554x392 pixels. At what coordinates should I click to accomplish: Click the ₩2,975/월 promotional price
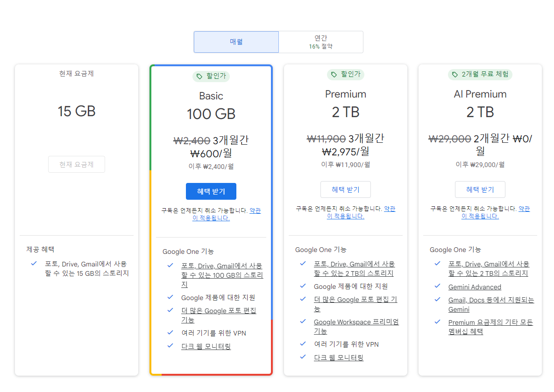coord(346,152)
